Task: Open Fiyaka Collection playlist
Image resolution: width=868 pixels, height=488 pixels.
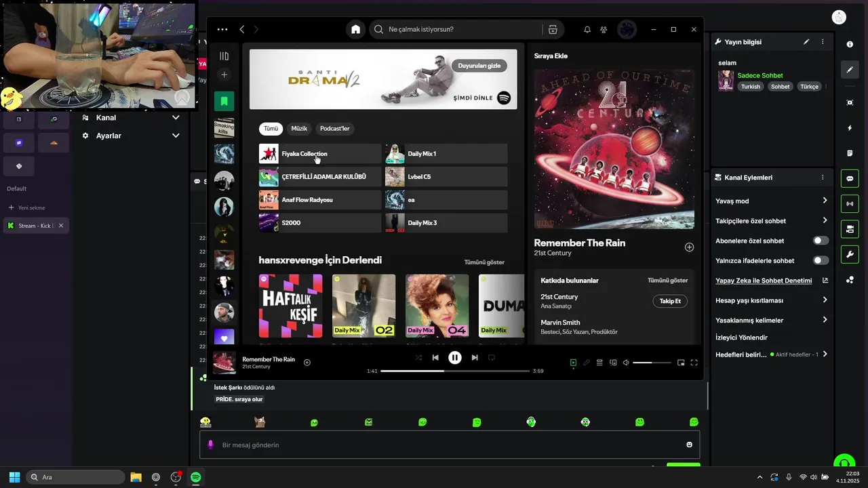Action: tap(320, 154)
